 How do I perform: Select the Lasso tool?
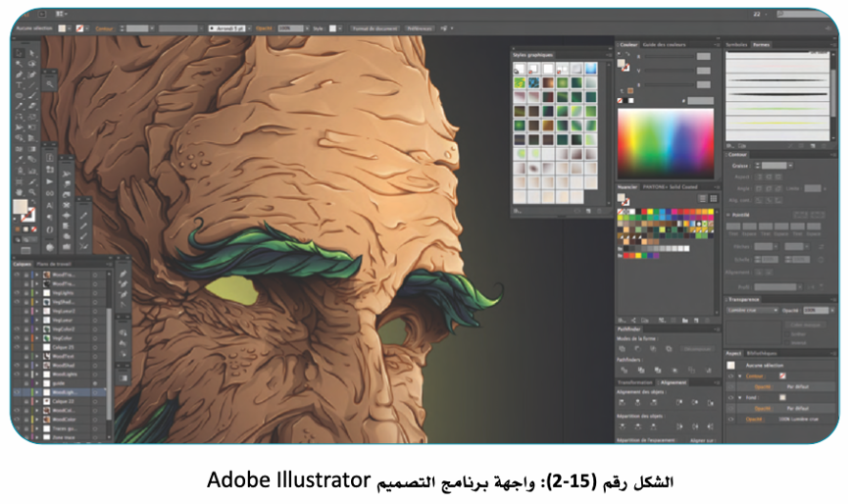coord(32,64)
